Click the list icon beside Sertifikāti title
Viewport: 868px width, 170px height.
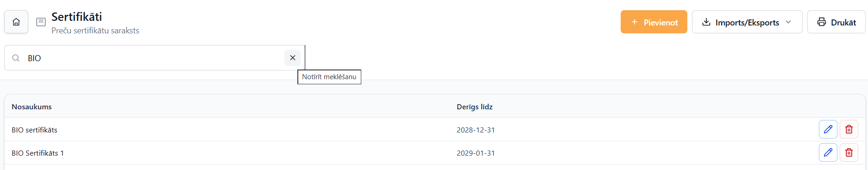41,22
